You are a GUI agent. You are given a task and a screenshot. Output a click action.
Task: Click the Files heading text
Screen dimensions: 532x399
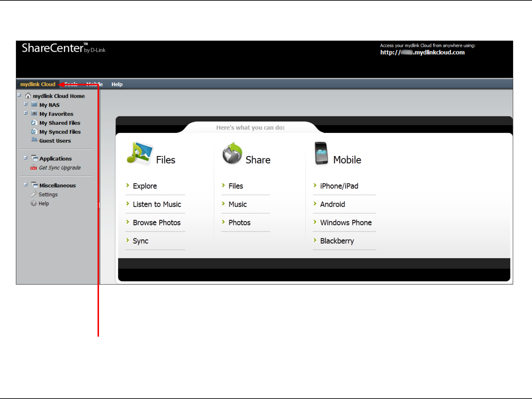166,160
